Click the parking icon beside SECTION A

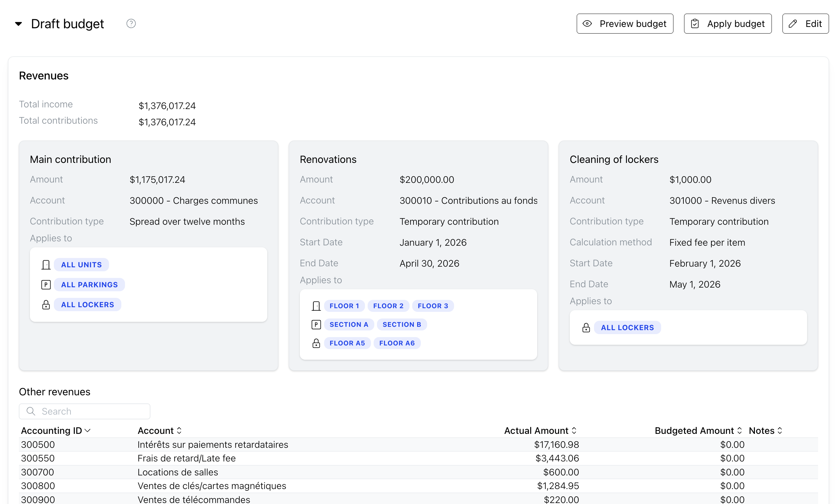click(316, 325)
